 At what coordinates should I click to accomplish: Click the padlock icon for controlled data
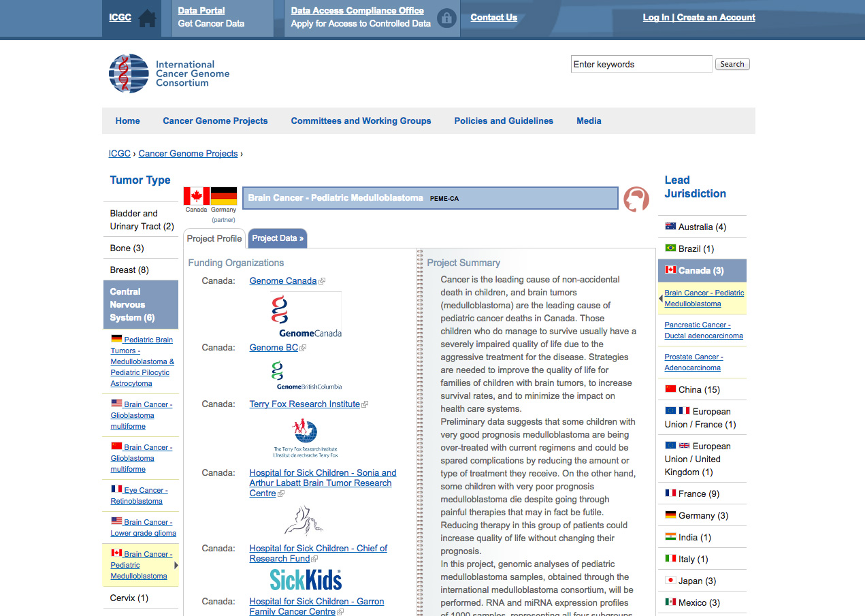pos(446,18)
